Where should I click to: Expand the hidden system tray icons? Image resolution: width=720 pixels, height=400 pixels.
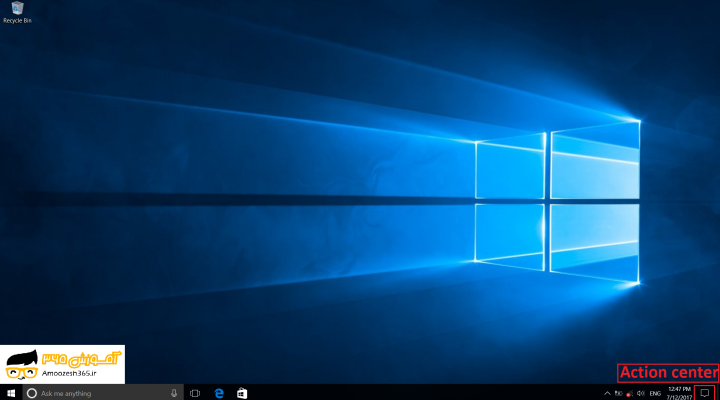pos(607,394)
